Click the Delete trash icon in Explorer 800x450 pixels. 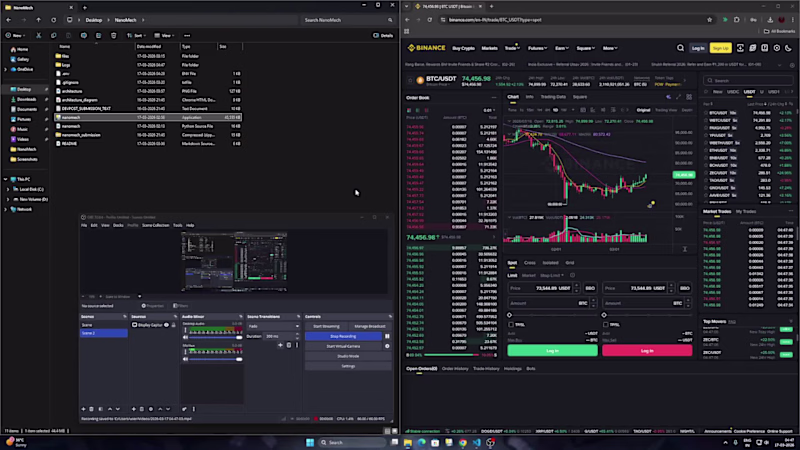click(113, 36)
